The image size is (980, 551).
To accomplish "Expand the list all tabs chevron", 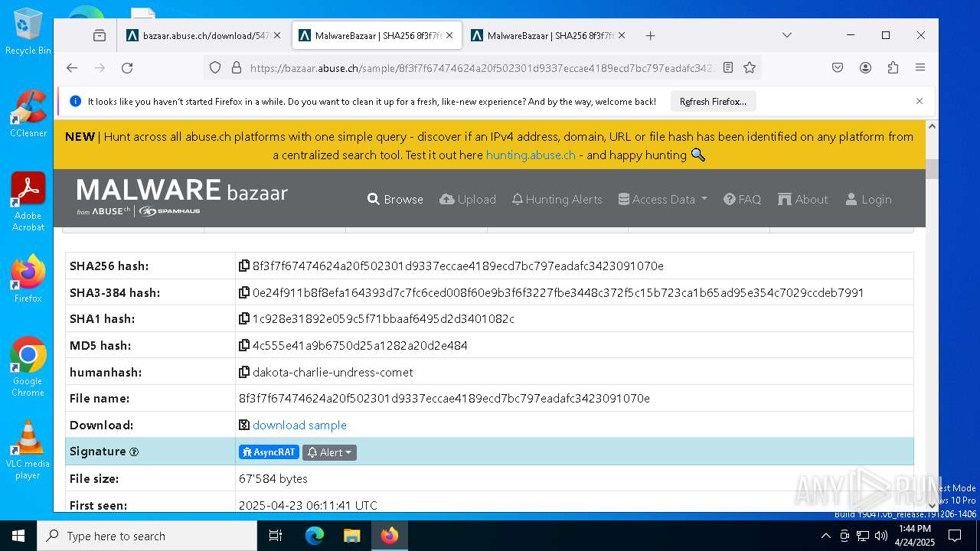I will (786, 35).
